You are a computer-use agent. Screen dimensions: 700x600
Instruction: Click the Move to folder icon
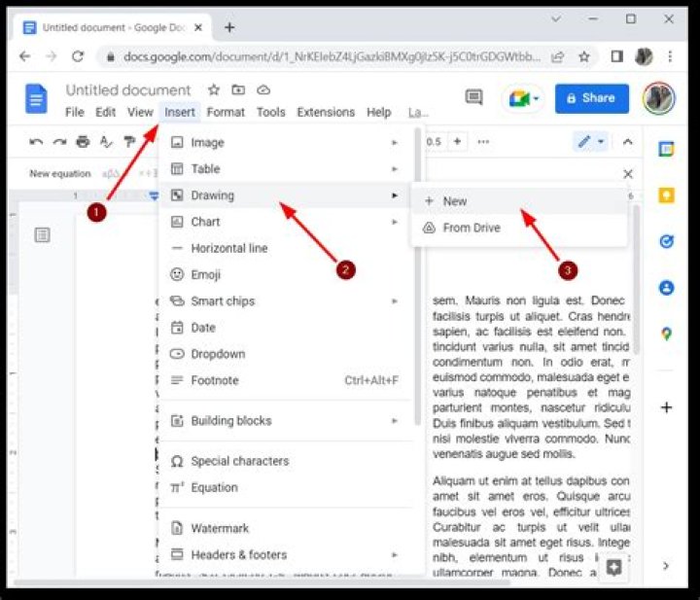pyautogui.click(x=238, y=89)
